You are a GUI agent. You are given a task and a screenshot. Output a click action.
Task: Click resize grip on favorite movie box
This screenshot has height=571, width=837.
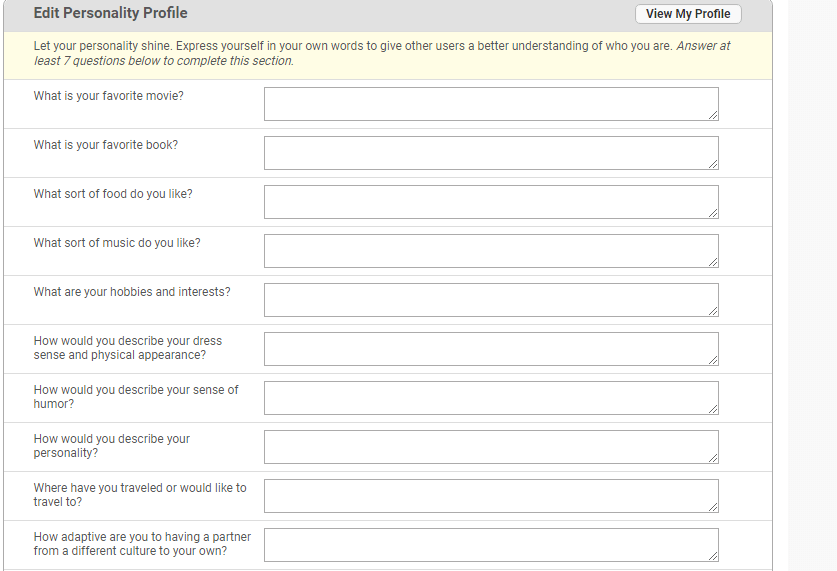click(713, 116)
